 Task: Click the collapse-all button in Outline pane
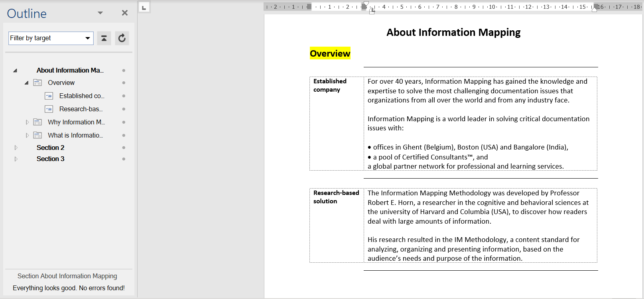click(104, 38)
